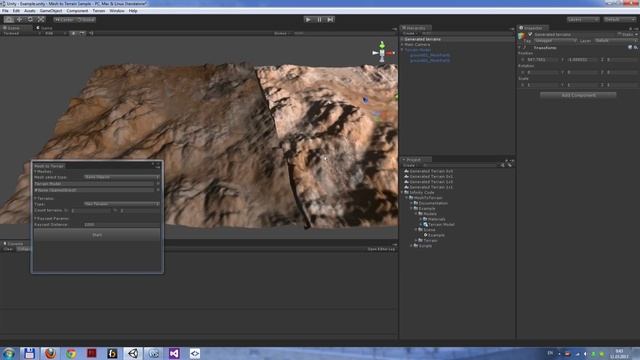Select Main Camera in Hierarchy
This screenshot has height=360, width=640.
tap(417, 44)
